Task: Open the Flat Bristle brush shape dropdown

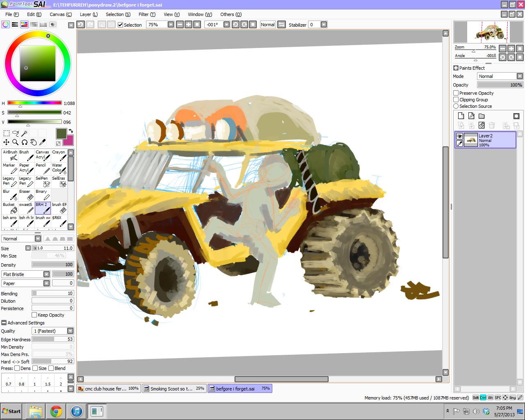Action: coord(46,274)
